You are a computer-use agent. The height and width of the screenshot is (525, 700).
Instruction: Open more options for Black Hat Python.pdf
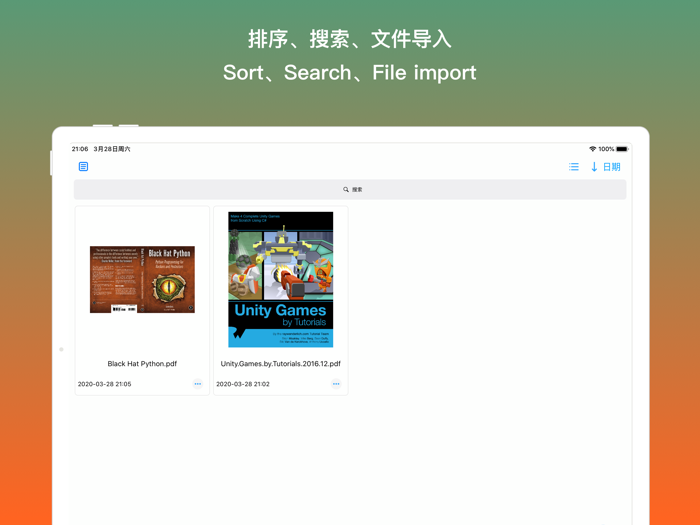click(x=198, y=384)
